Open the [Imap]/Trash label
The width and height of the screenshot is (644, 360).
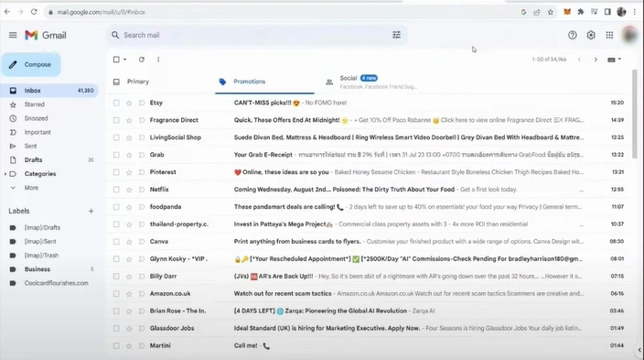pyautogui.click(x=41, y=256)
